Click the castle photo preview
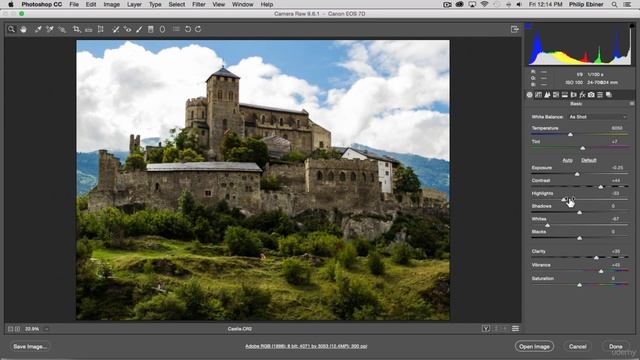Viewport: 640px width, 360px height. (263, 180)
